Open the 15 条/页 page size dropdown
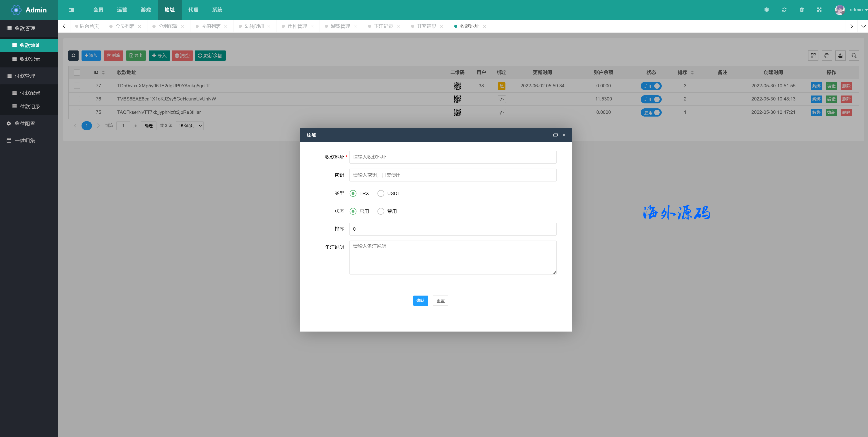This screenshot has height=437, width=868. 190,126
